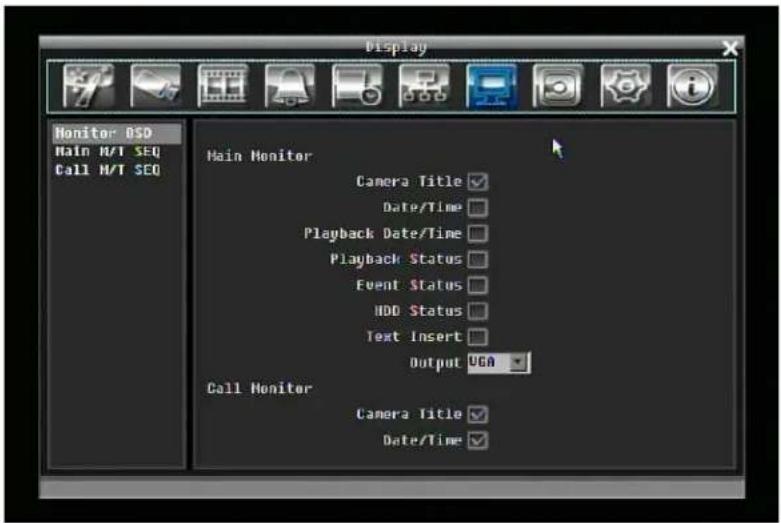
Task: Select Main M/T SEQ in the sidebar
Action: pyautogui.click(x=108, y=151)
